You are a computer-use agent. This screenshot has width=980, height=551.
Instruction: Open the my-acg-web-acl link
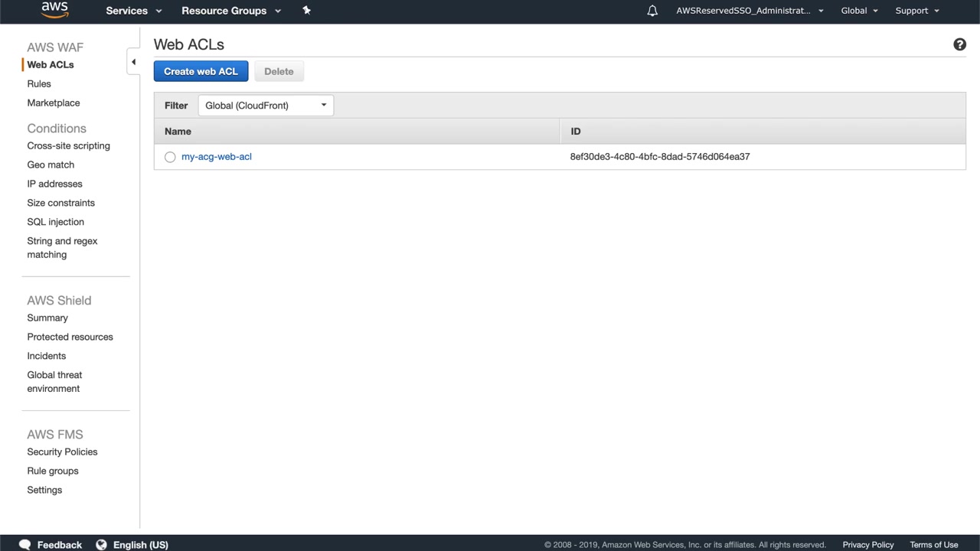coord(217,157)
